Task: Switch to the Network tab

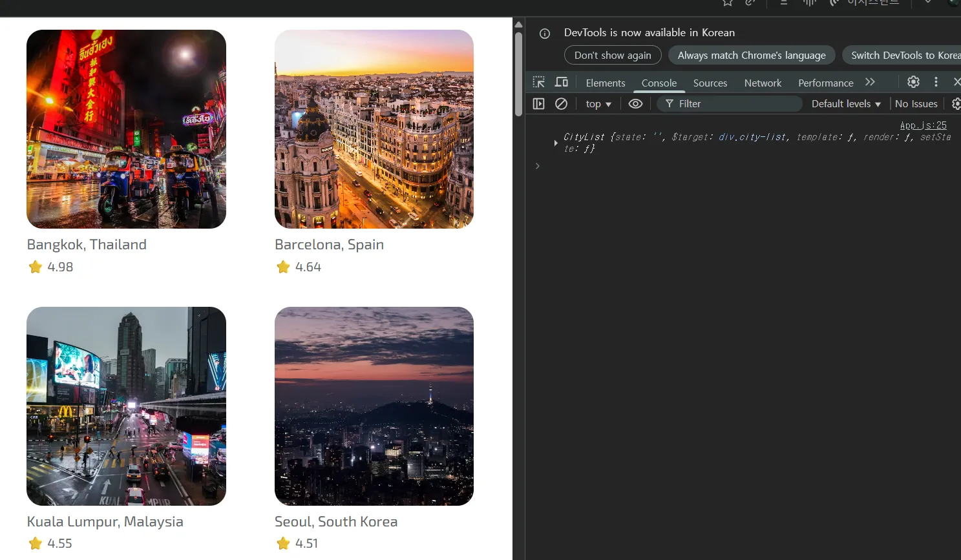Action: 763,83
